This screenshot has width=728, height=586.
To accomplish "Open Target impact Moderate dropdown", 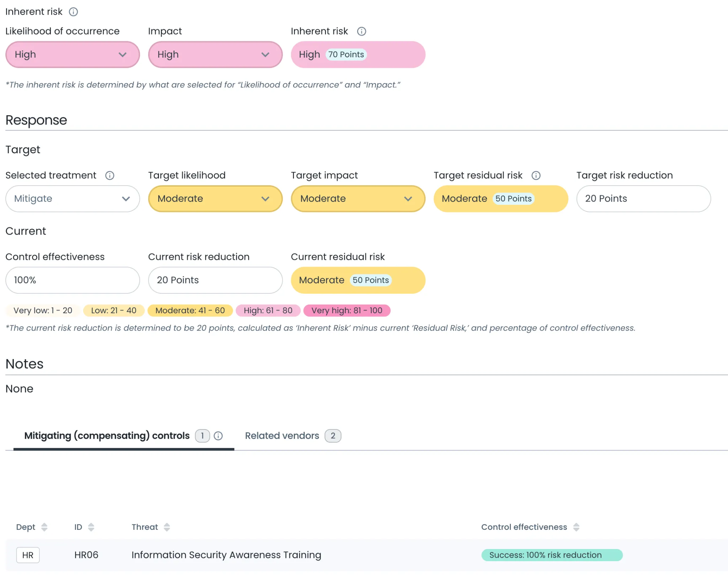I will click(x=358, y=198).
